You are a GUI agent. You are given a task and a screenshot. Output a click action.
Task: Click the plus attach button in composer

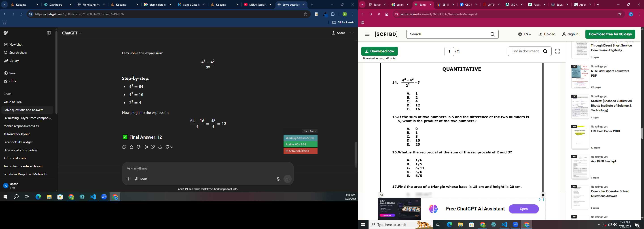[128, 179]
